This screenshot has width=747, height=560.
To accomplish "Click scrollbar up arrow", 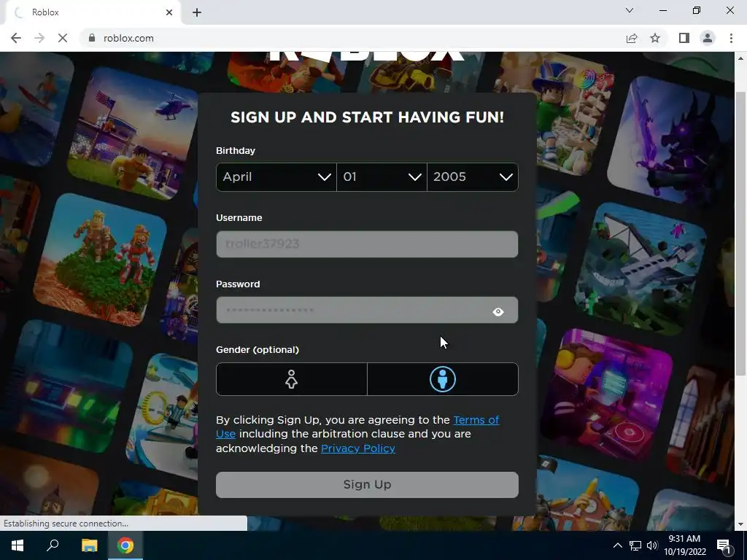I will click(740, 58).
